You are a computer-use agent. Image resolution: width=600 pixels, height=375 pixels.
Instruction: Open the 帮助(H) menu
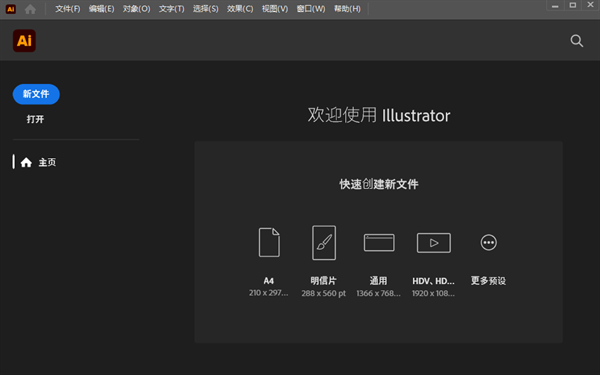tap(347, 9)
